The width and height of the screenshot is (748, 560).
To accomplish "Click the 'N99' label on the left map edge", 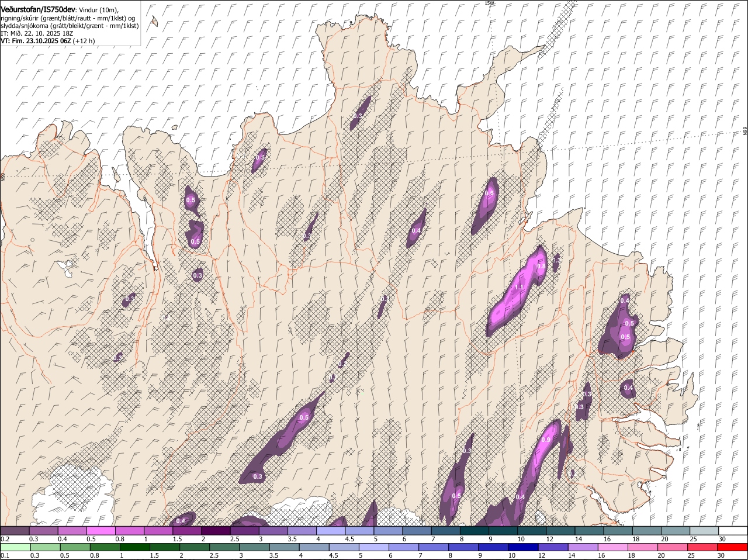I will pyautogui.click(x=2, y=176).
